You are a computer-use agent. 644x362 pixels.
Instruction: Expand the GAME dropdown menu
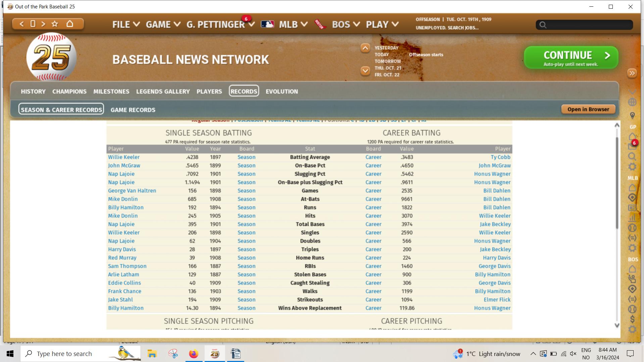(163, 24)
